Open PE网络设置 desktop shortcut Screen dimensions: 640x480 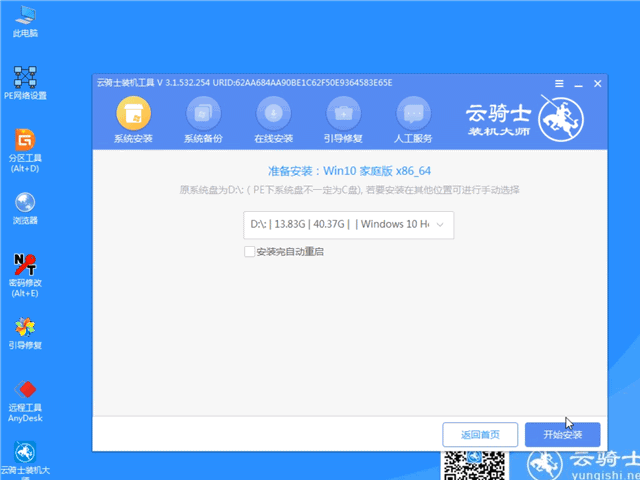25,83
